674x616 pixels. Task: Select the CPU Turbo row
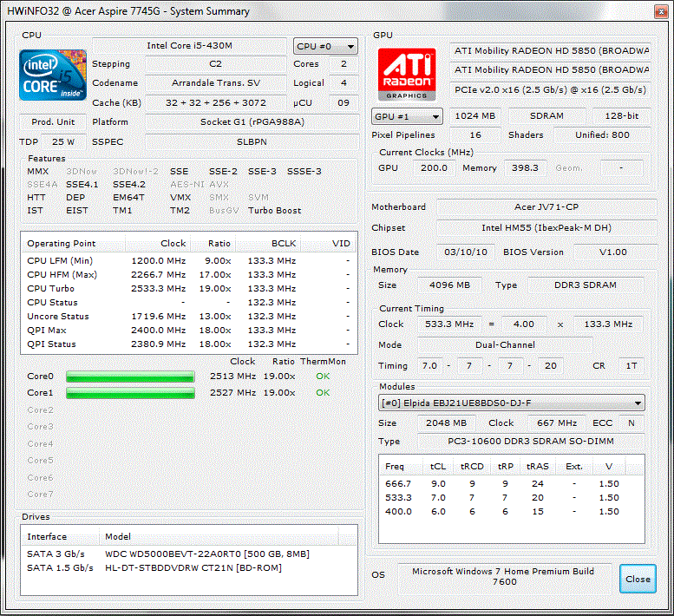pyautogui.click(x=189, y=288)
